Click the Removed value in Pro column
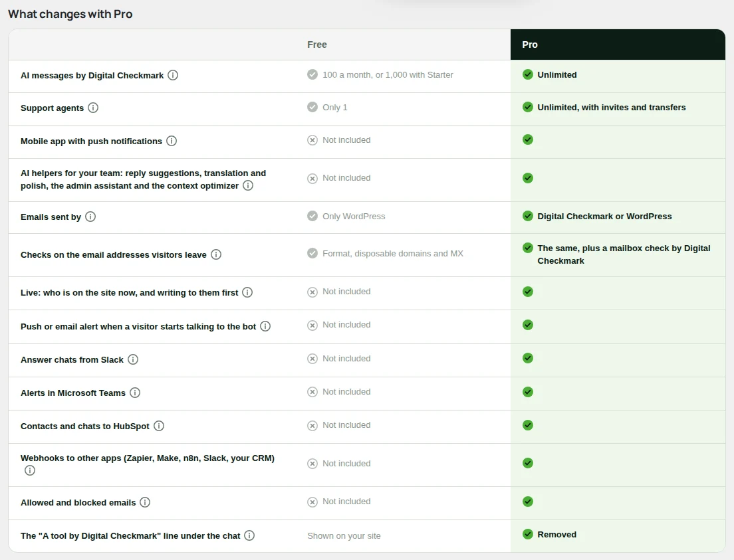This screenshot has height=560, width=734. coord(556,534)
